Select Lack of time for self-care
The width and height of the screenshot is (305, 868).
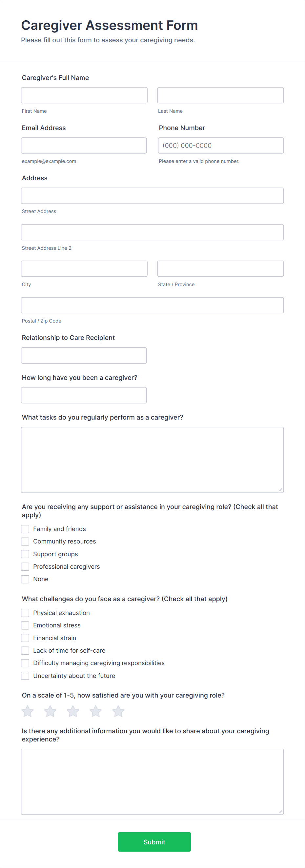[x=25, y=650]
